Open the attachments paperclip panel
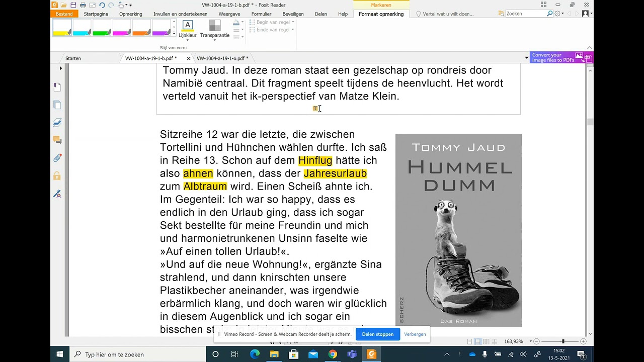Image resolution: width=644 pixels, height=362 pixels. (x=57, y=158)
